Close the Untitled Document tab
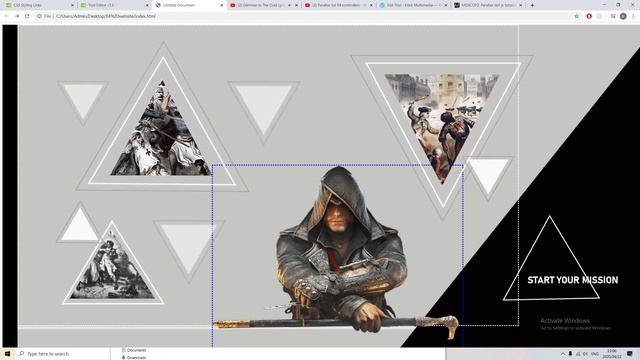The height and width of the screenshot is (360, 640). point(222,5)
